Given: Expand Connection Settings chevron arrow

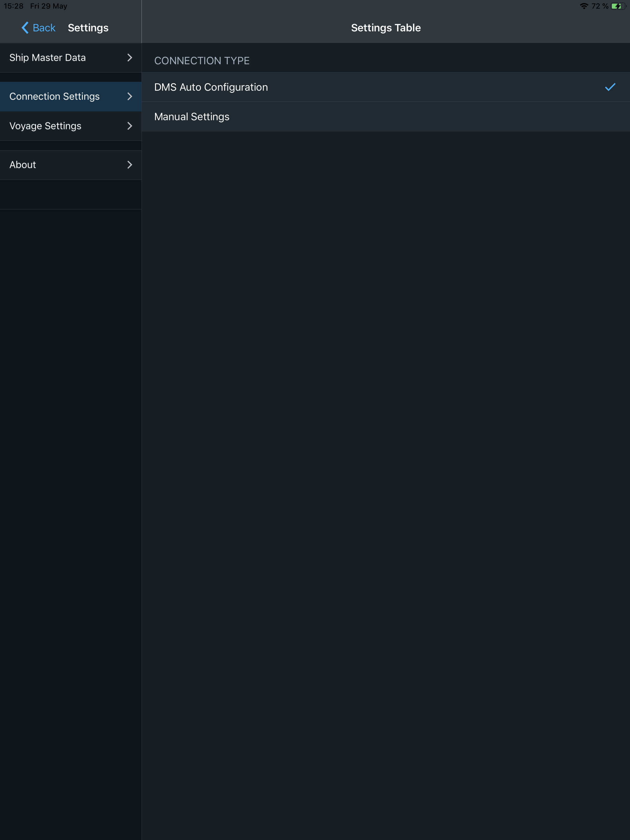Looking at the screenshot, I should coord(130,97).
